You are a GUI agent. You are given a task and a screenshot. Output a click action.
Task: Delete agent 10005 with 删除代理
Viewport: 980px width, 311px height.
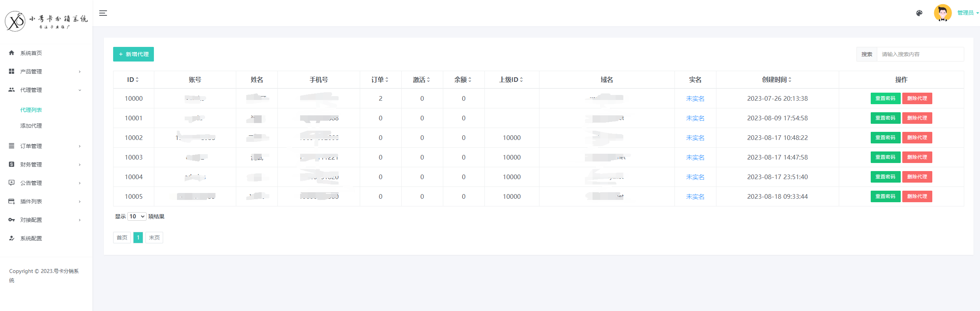tap(917, 196)
